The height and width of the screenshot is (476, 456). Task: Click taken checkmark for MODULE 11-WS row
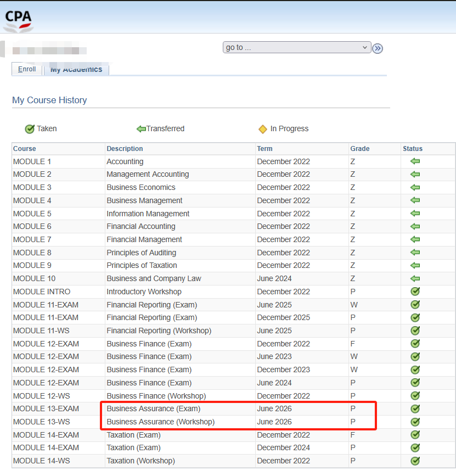[415, 331]
